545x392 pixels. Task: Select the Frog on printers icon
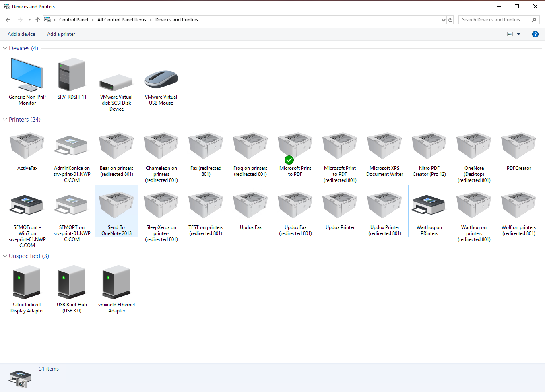point(250,146)
